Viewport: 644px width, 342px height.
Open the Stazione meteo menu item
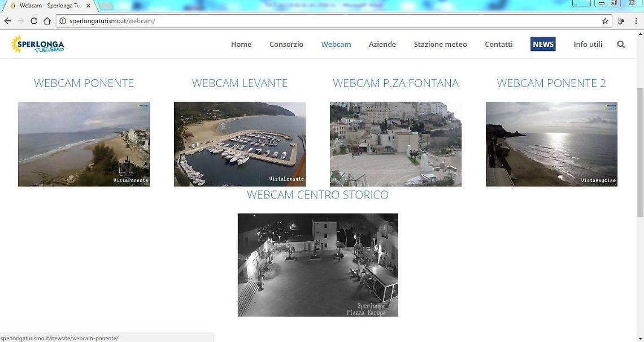click(440, 44)
